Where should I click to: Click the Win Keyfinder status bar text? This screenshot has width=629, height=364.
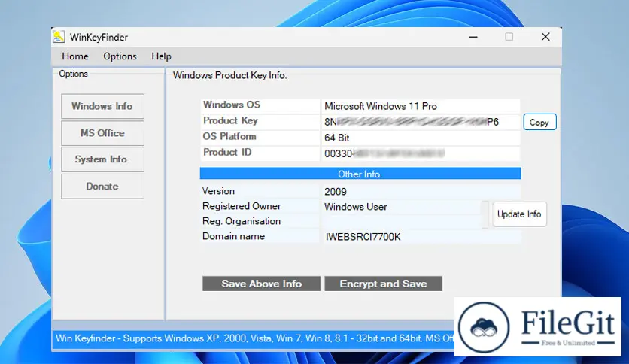(255, 338)
